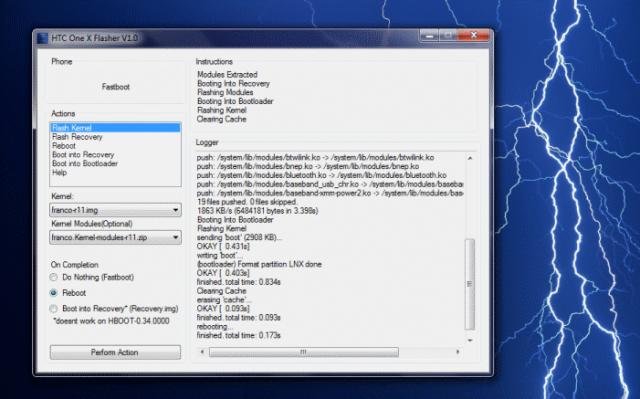The height and width of the screenshot is (399, 640).
Task: Select the Reboot radio button under On Completion
Action: (x=53, y=293)
